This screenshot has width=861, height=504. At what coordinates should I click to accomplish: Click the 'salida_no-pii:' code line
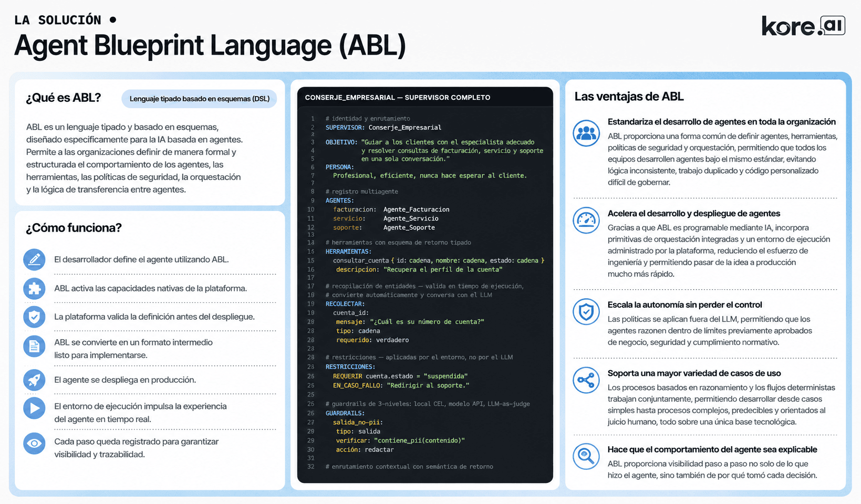point(358,422)
